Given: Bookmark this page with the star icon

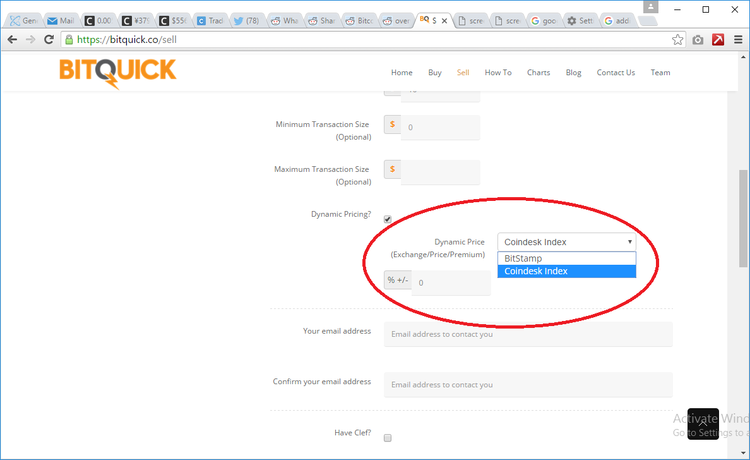Looking at the screenshot, I should [x=677, y=40].
